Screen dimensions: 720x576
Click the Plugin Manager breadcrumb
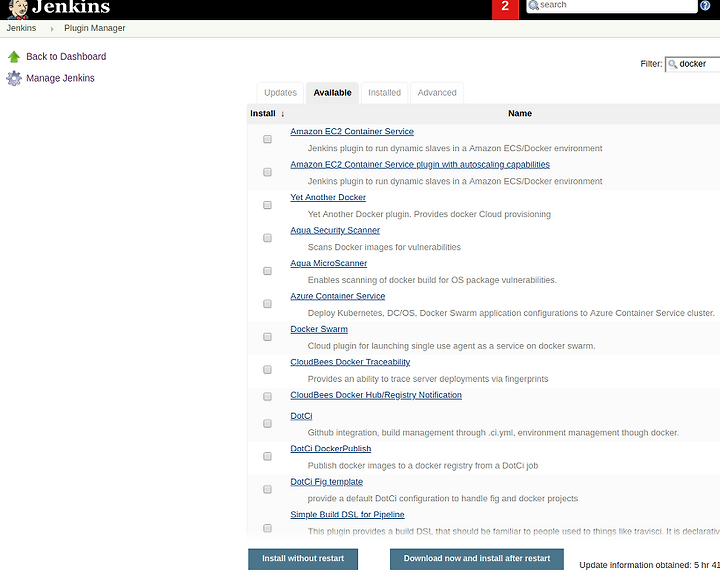click(95, 28)
